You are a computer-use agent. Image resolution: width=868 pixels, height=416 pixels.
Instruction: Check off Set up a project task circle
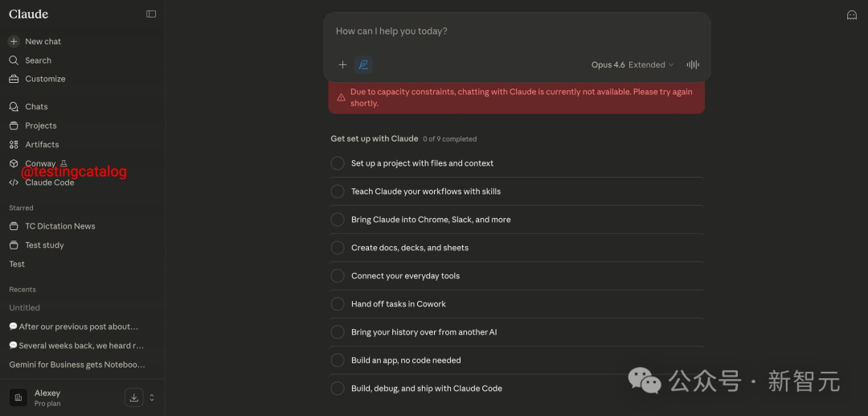tap(338, 163)
